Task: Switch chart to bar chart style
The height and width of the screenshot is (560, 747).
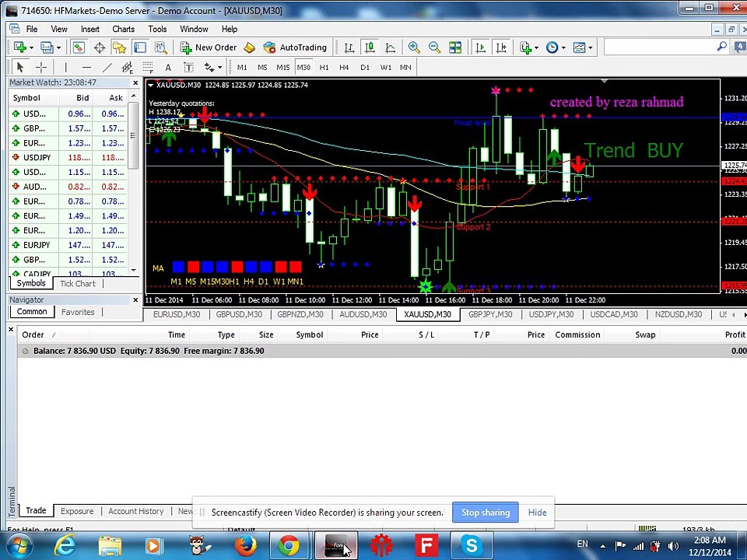Action: pyautogui.click(x=349, y=47)
